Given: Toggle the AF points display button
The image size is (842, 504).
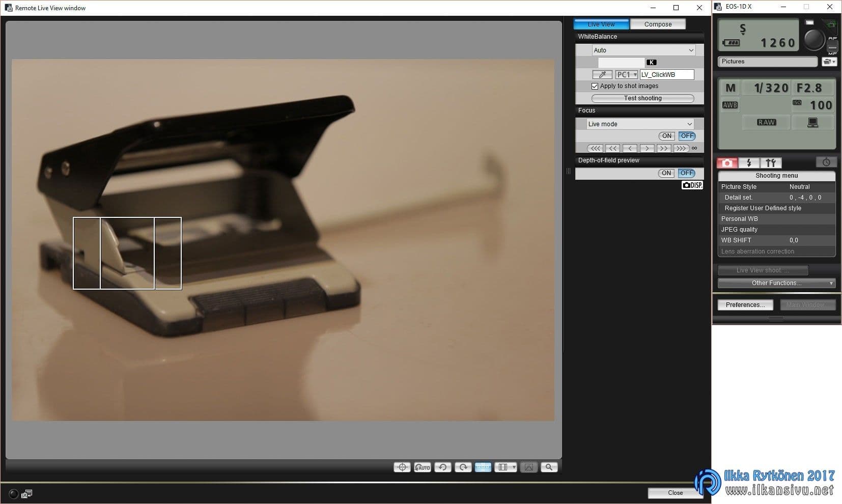Looking at the screenshot, I should tap(483, 467).
